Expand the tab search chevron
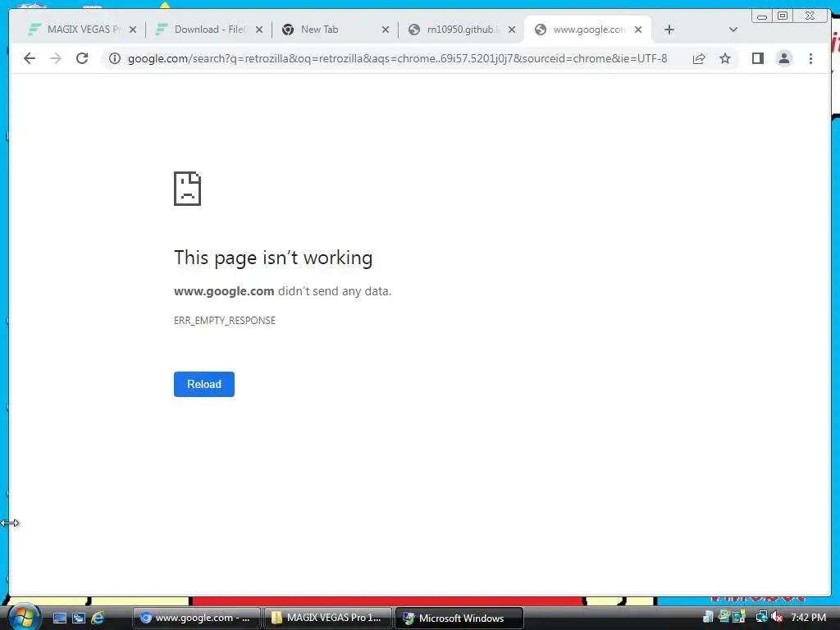 pos(733,30)
